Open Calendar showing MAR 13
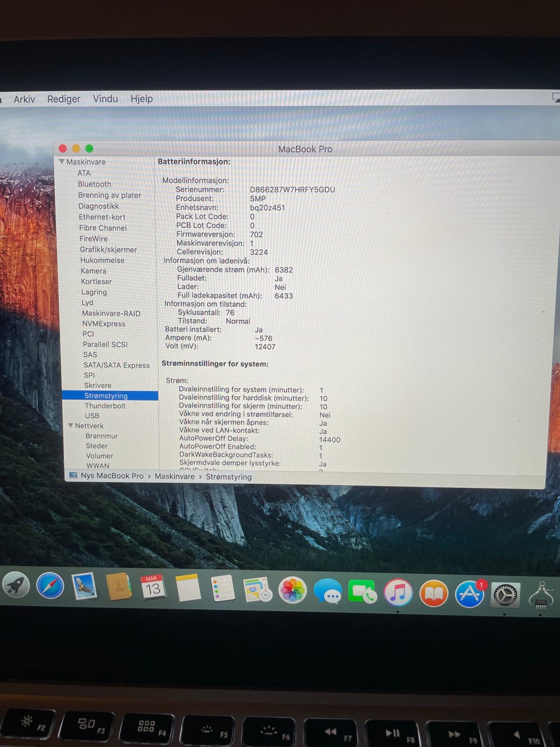Viewport: 560px width, 747px height. coord(153,588)
